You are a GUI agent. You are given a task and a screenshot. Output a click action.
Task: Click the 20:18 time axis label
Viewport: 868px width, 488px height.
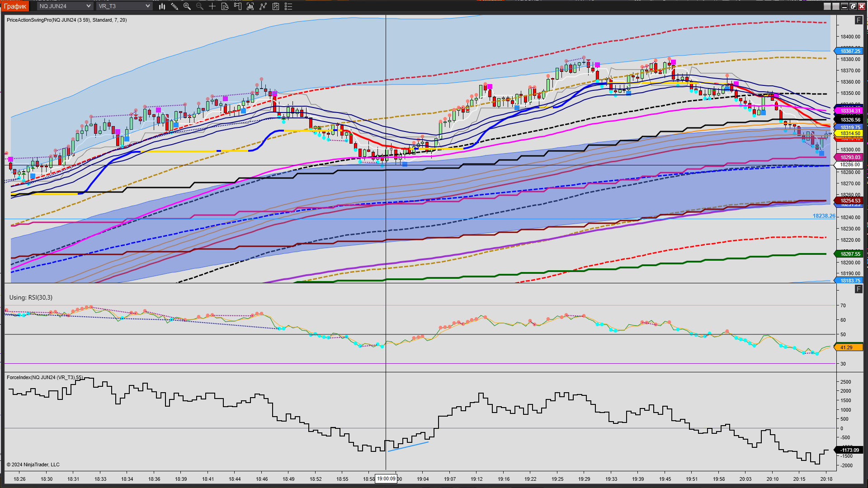[826, 479]
